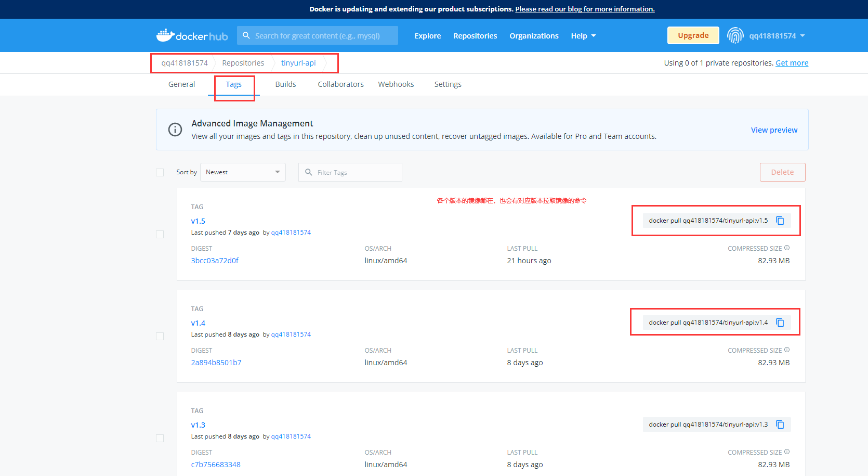Viewport: 868px width, 476px height.
Task: Click the Upgrade button
Action: (x=693, y=35)
